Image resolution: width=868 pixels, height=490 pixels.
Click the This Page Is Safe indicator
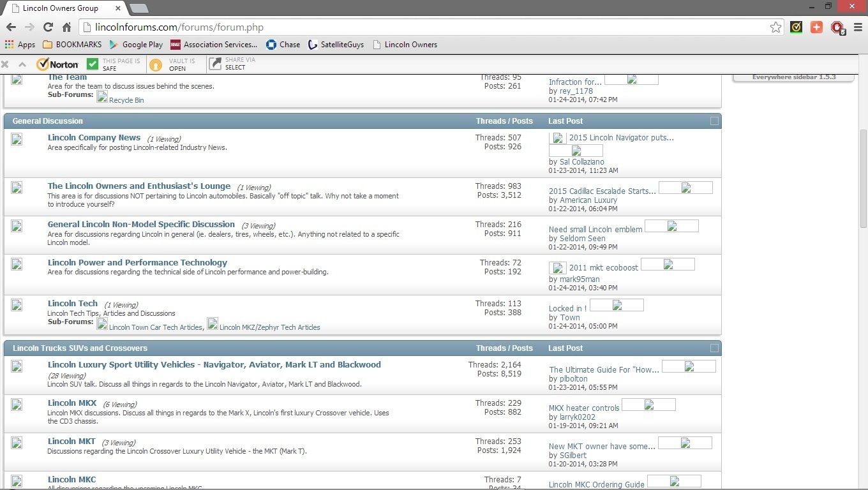coord(114,64)
